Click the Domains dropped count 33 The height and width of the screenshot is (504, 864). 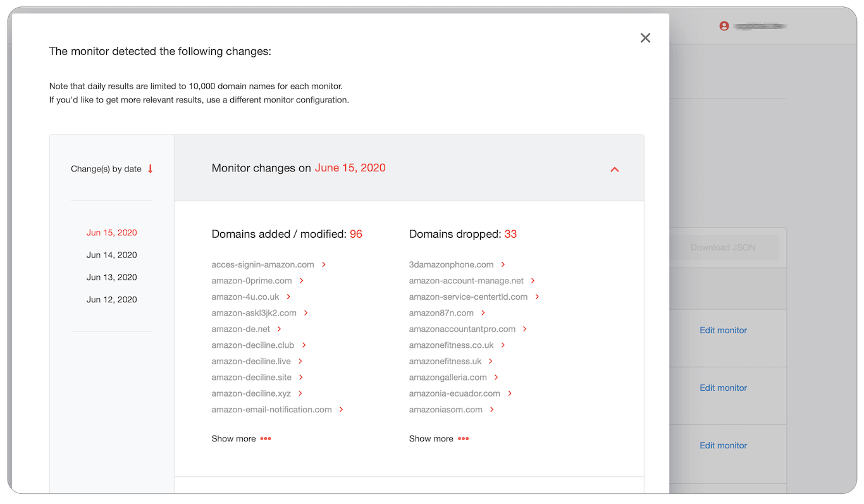[510, 234]
